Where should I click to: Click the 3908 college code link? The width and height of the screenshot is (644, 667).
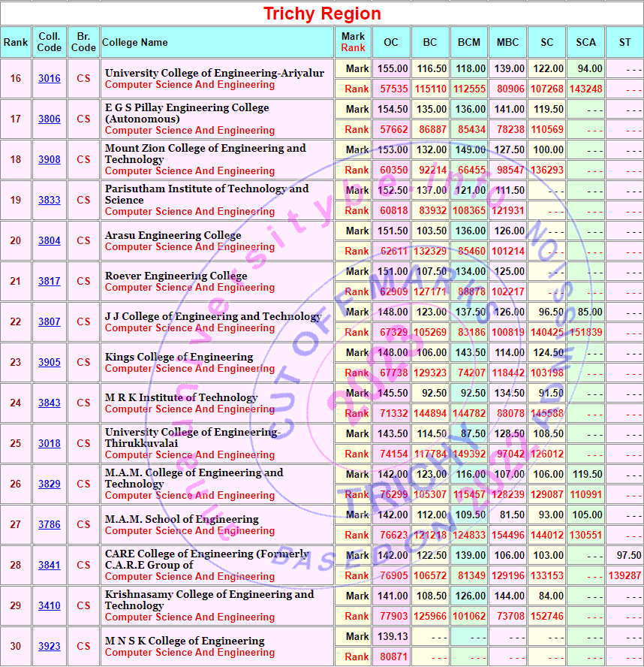(50, 160)
